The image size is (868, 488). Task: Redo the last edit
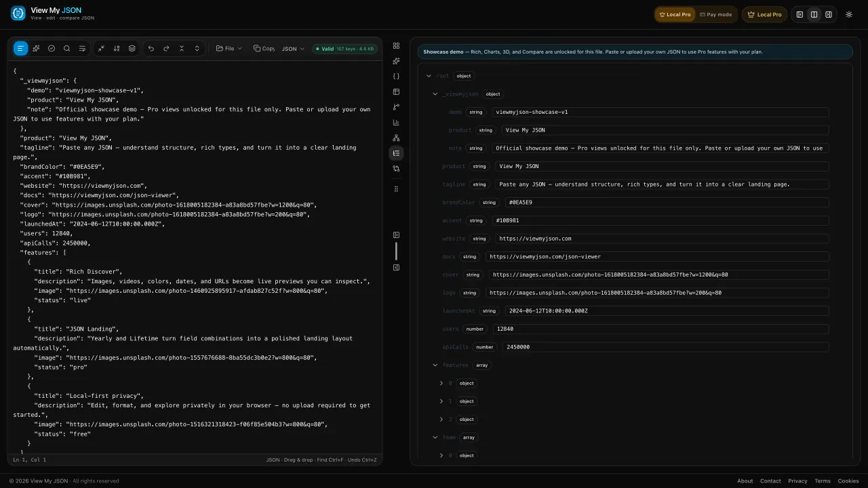tap(166, 48)
